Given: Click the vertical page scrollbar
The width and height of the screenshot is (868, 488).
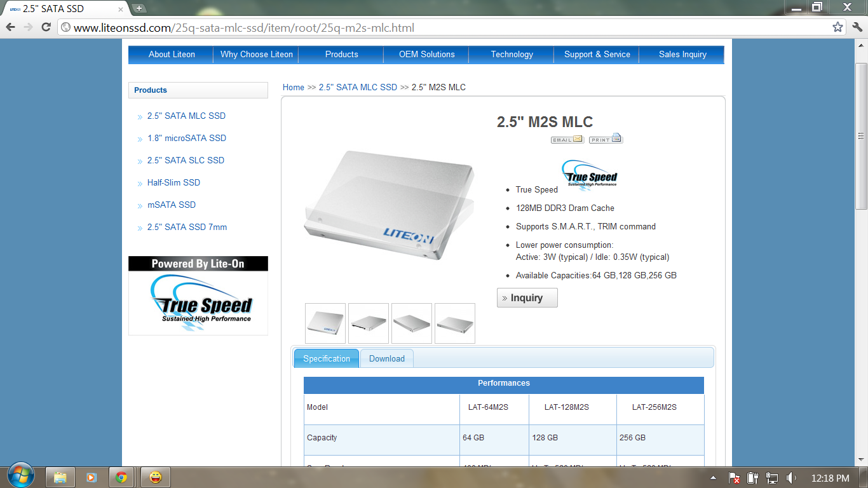Looking at the screenshot, I should click(x=862, y=136).
